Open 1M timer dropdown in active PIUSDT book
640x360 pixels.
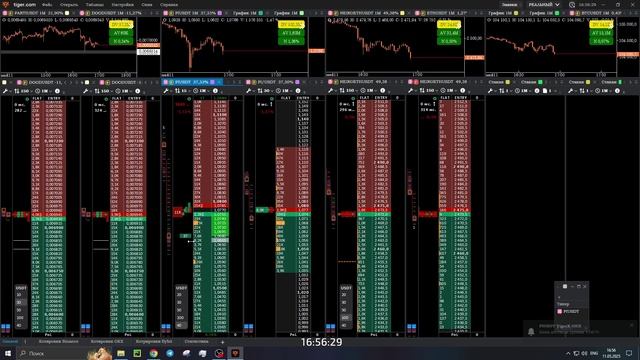pos(201,91)
